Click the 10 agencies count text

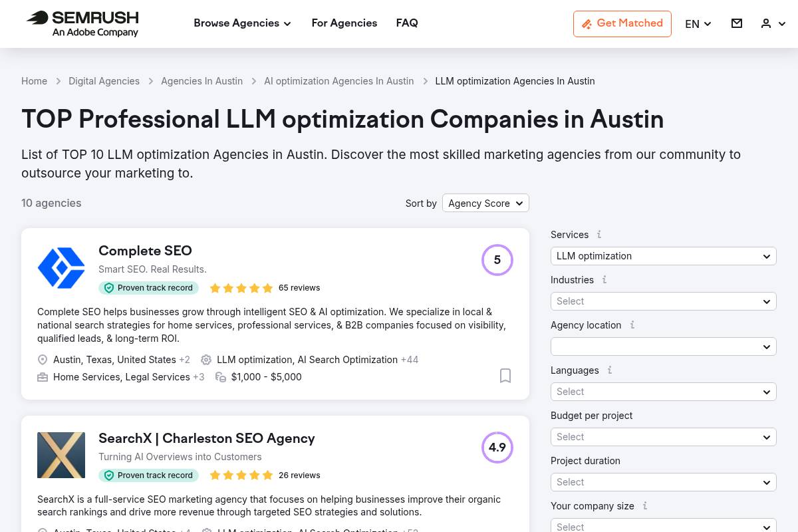click(51, 203)
